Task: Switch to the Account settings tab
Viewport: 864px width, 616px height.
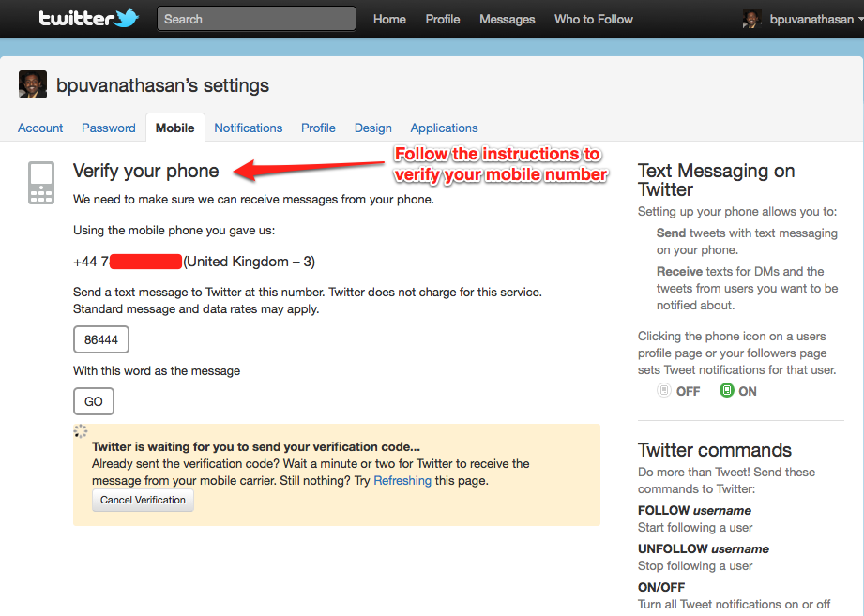Action: tap(40, 128)
